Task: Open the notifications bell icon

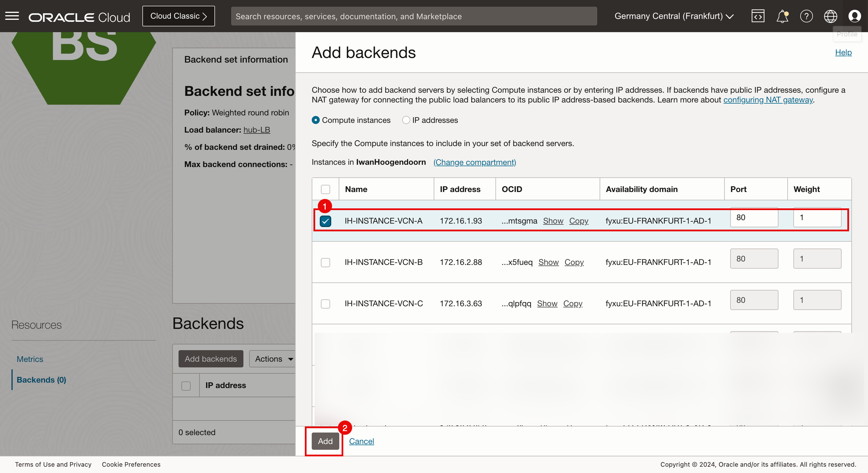Action: (x=782, y=16)
